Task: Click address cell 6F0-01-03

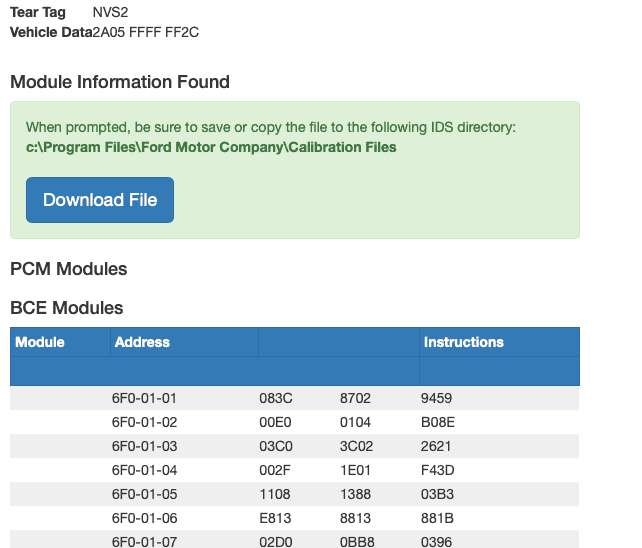Action: coord(144,446)
